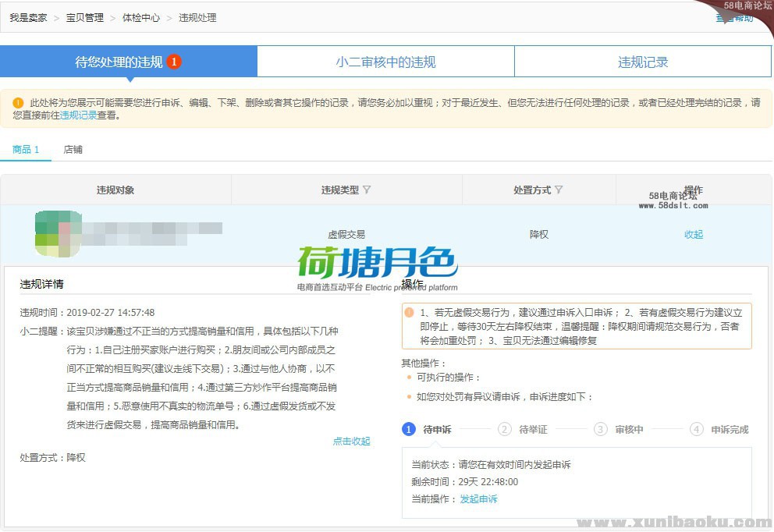
Task: Select step 1 待申诉 circle
Action: [409, 429]
